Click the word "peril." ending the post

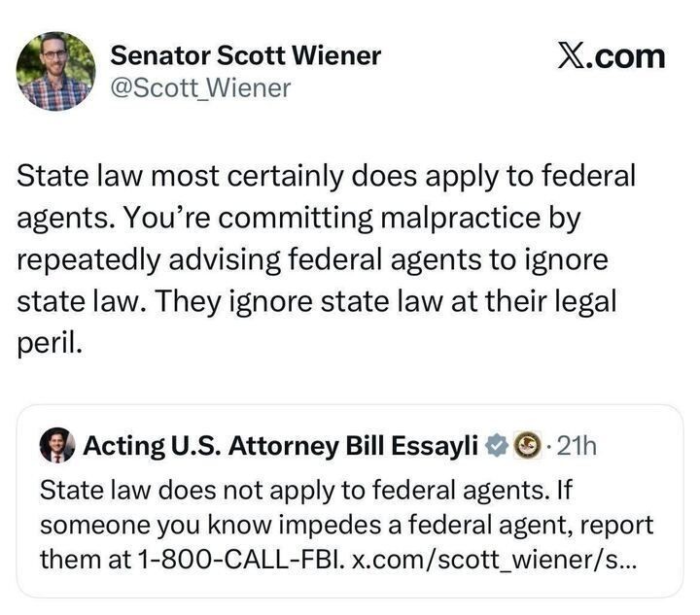(x=51, y=343)
